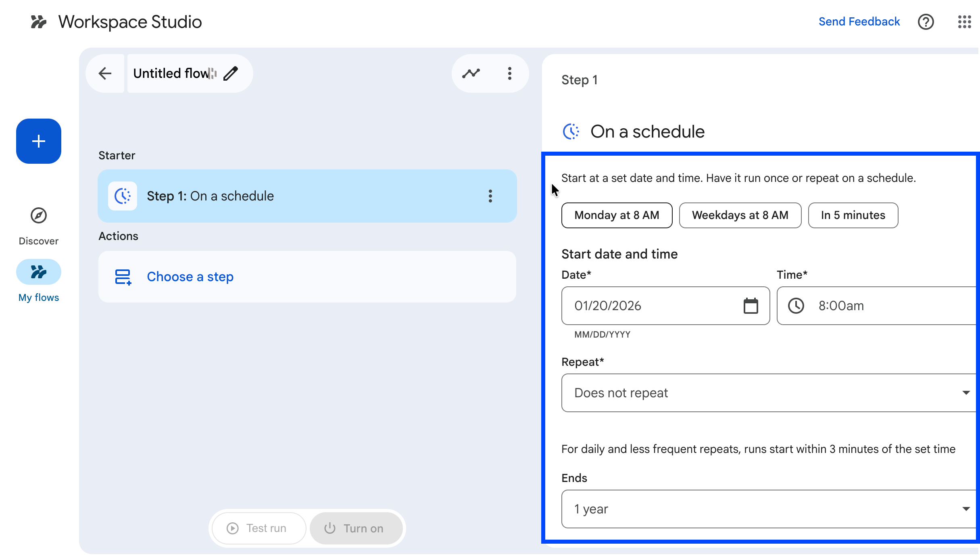Click Choose a step action
The width and height of the screenshot is (980, 559).
pos(190,277)
